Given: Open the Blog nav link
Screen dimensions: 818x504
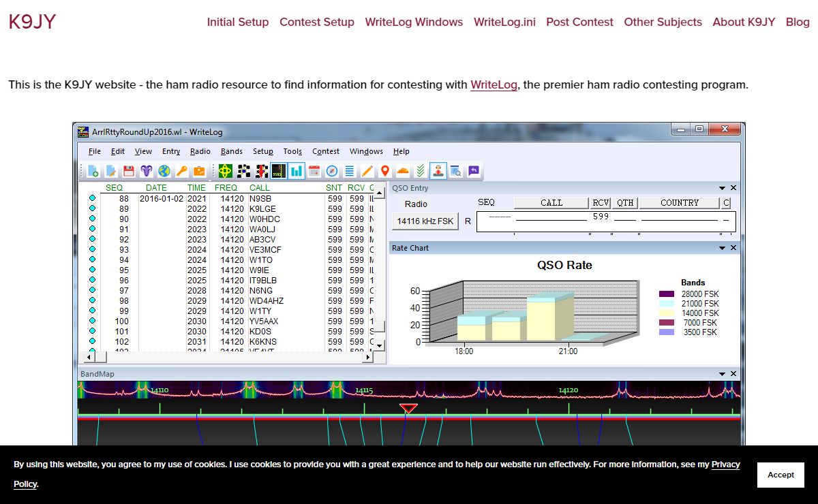Looking at the screenshot, I should [x=798, y=22].
